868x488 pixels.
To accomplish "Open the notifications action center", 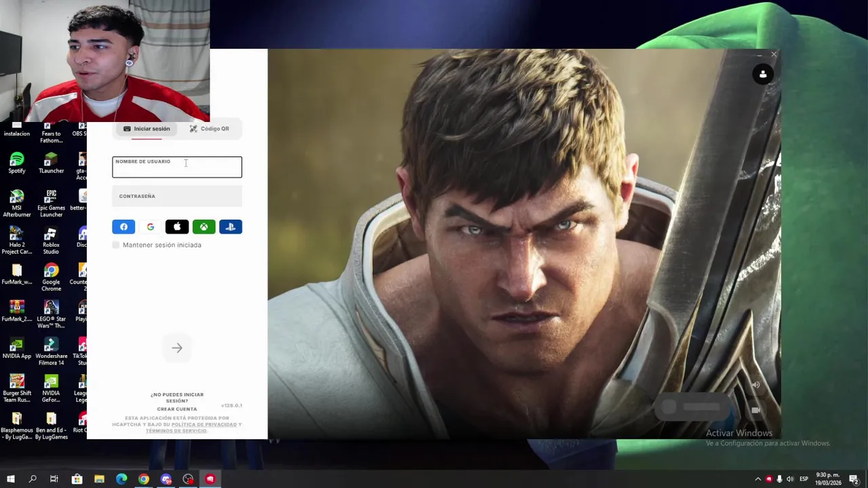I will 854,479.
